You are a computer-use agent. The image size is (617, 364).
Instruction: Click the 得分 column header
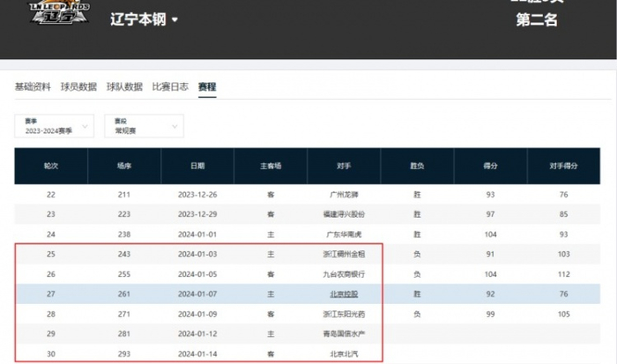click(x=490, y=166)
